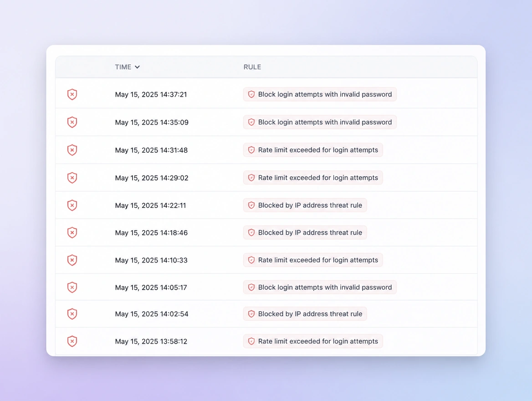
Task: Click the blocked shield icon for 14:10:33 row
Action: coord(72,260)
